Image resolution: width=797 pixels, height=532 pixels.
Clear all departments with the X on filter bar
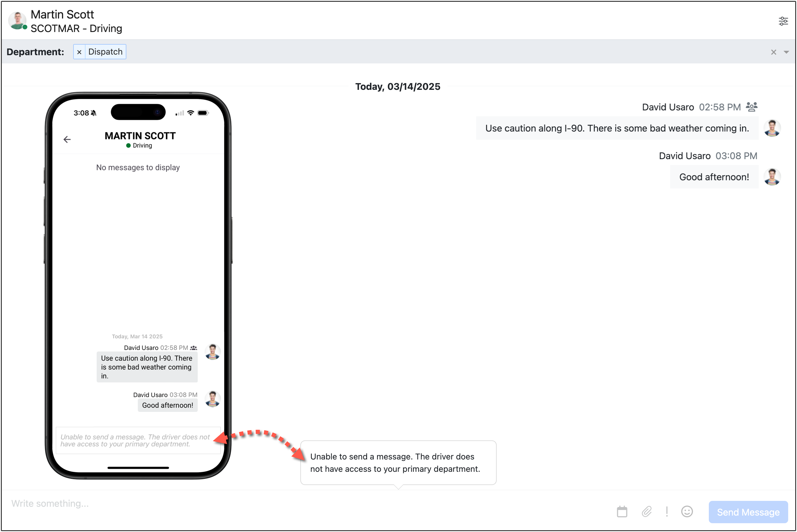point(773,52)
